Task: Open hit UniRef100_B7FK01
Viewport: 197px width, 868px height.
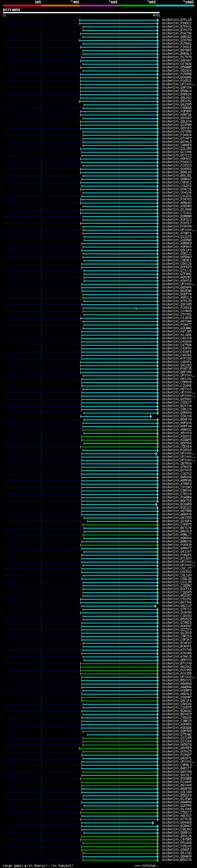Action: (x=176, y=26)
